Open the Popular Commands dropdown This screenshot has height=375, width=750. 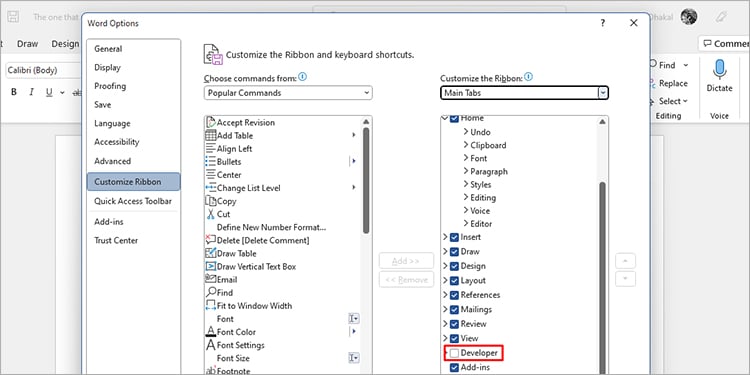288,93
